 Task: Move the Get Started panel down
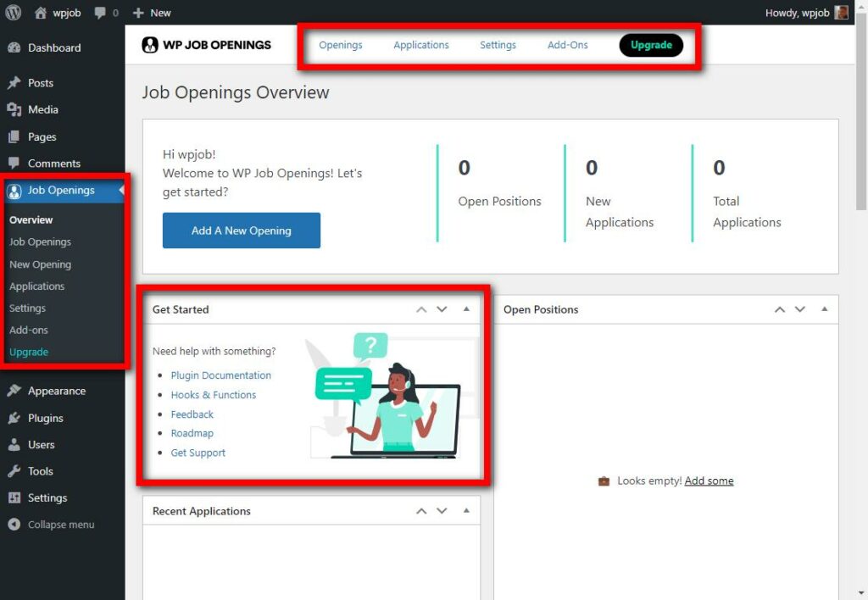pyautogui.click(x=442, y=309)
